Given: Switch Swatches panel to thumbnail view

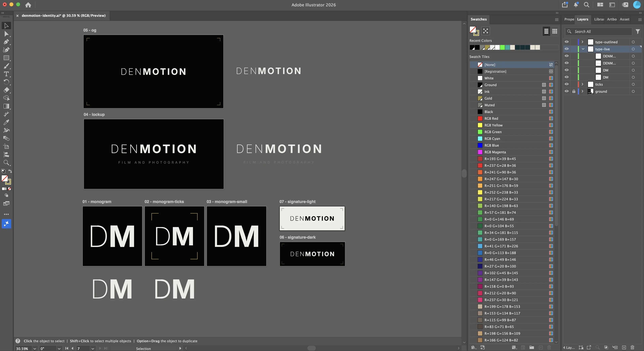Looking at the screenshot, I should 555,31.
